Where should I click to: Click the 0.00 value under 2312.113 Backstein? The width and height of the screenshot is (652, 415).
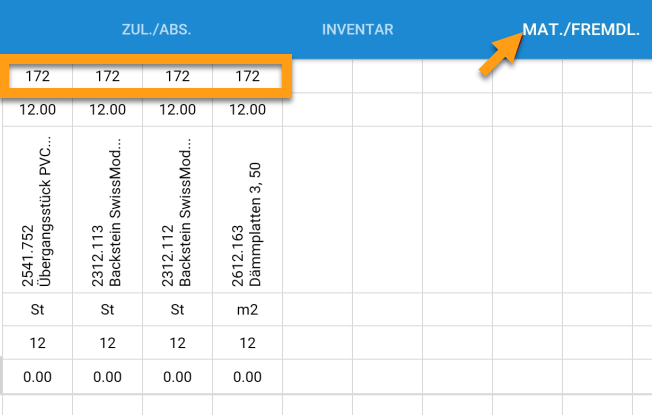pyautogui.click(x=108, y=377)
